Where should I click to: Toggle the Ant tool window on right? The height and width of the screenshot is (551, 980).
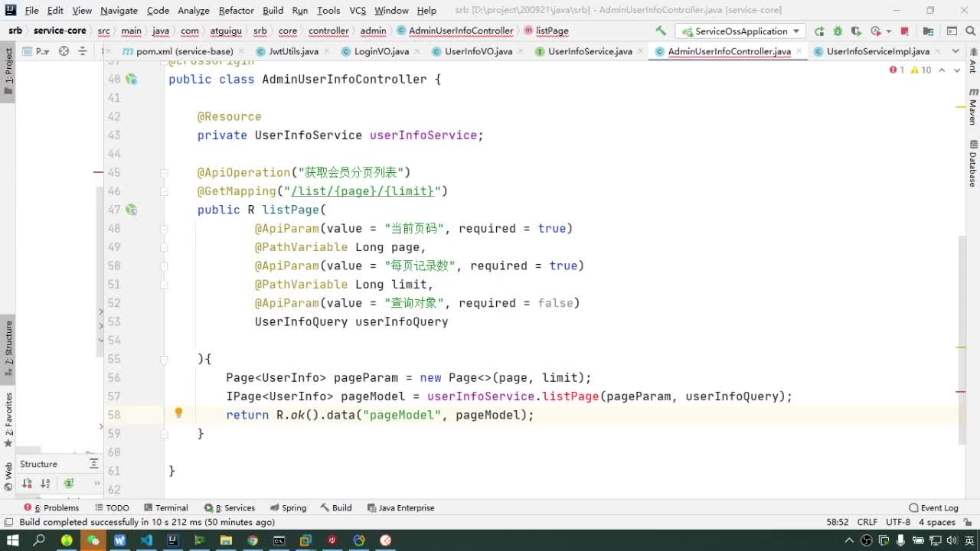point(972,60)
